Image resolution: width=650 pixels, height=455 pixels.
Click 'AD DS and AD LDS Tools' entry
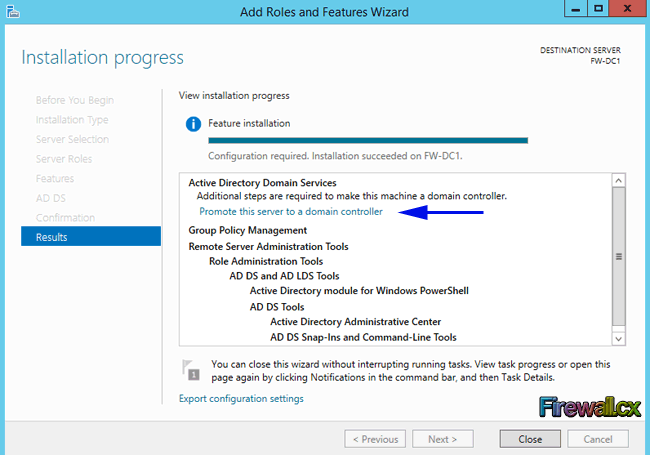click(284, 276)
